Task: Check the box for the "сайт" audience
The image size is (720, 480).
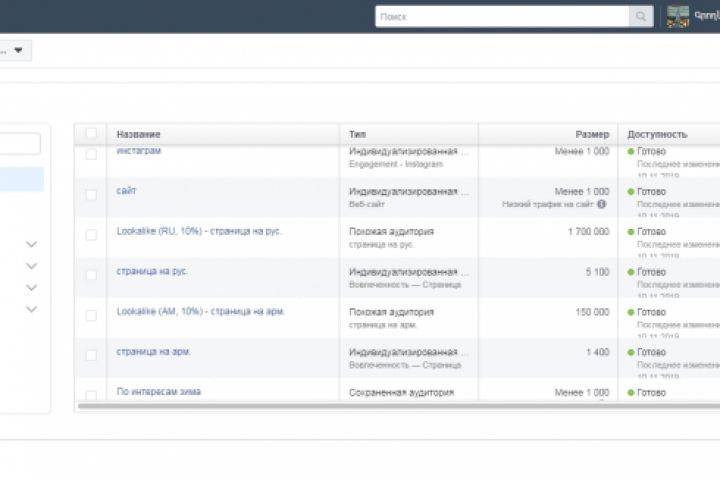Action: click(x=92, y=195)
